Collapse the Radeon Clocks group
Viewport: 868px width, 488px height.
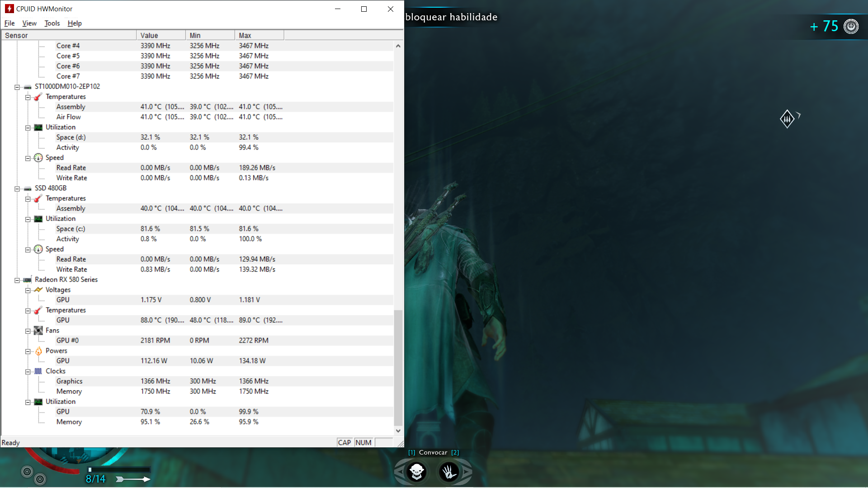point(28,371)
